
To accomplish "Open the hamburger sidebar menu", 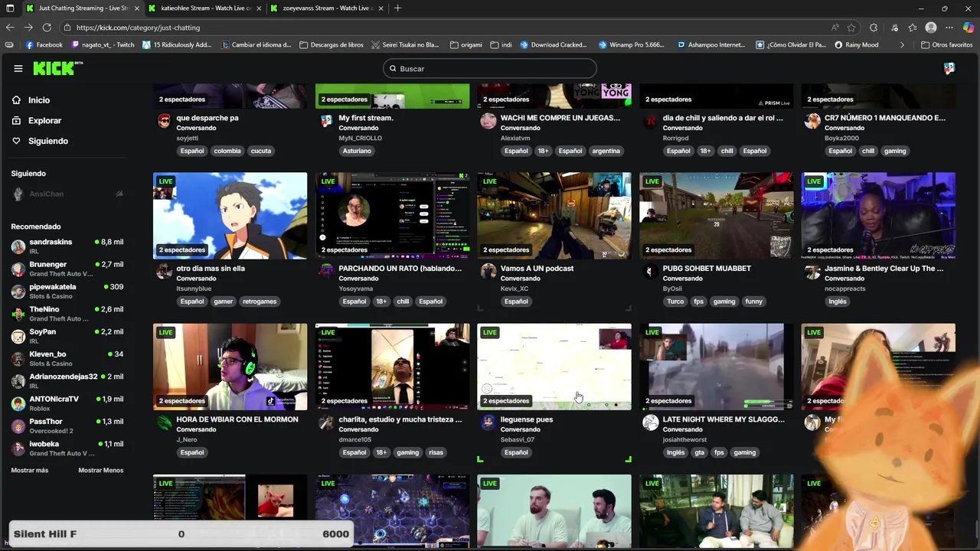I will point(18,68).
